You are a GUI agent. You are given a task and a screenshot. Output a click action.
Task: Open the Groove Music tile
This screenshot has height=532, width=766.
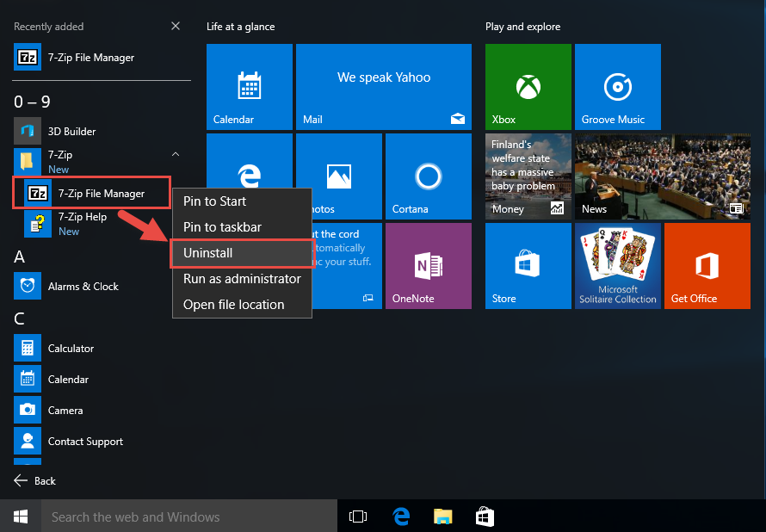coord(618,87)
